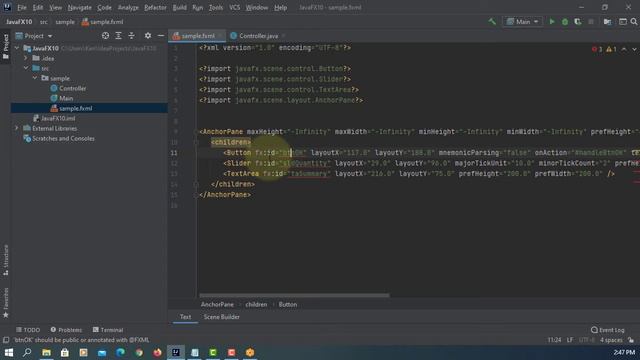This screenshot has width=640, height=360.
Task: Select Controller class in project tree
Action: [x=72, y=88]
